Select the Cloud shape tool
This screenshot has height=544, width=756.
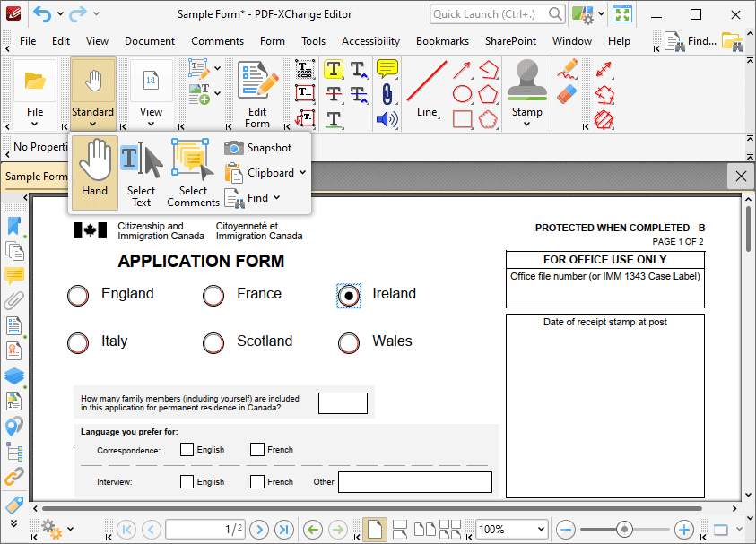pyautogui.click(x=488, y=119)
